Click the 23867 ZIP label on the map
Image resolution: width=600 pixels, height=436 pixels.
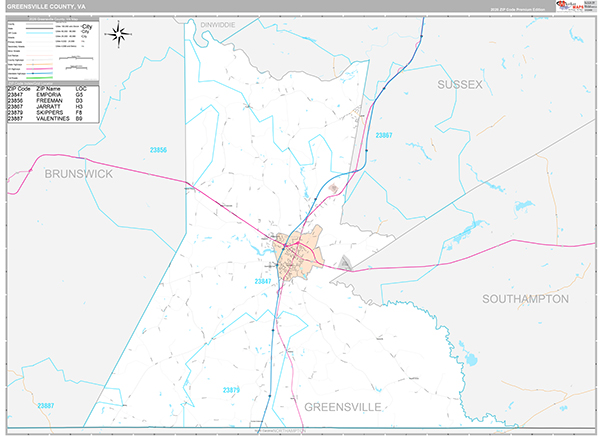pos(384,135)
